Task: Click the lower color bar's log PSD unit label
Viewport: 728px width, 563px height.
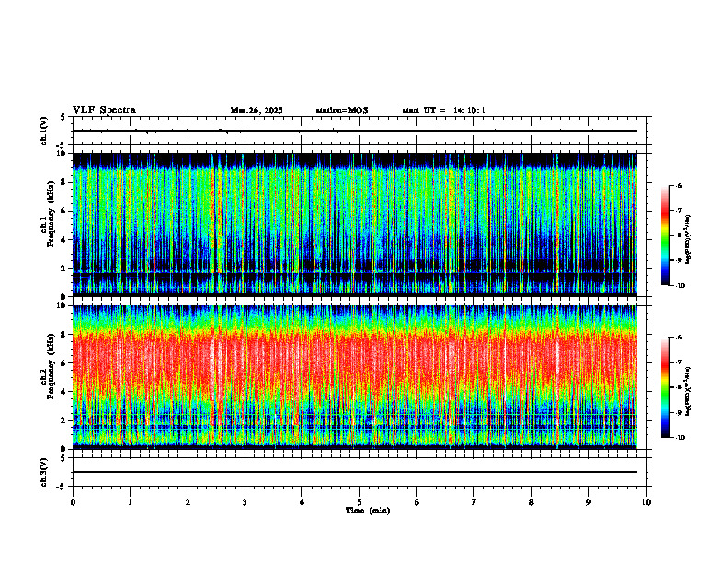Action: (689, 392)
